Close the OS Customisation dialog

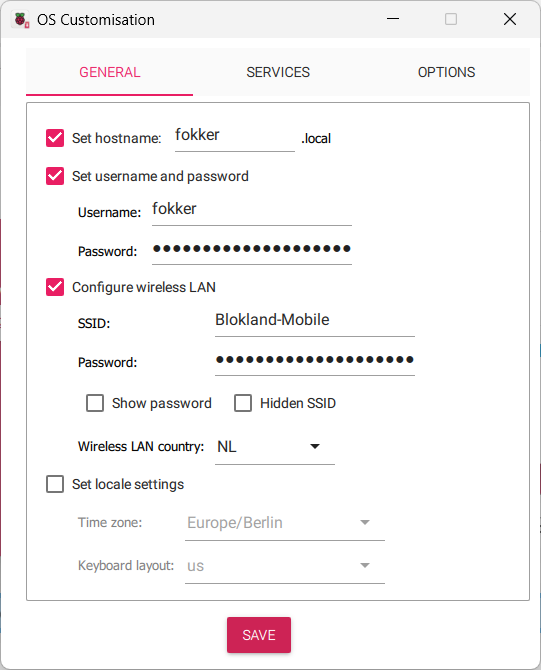pos(509,19)
